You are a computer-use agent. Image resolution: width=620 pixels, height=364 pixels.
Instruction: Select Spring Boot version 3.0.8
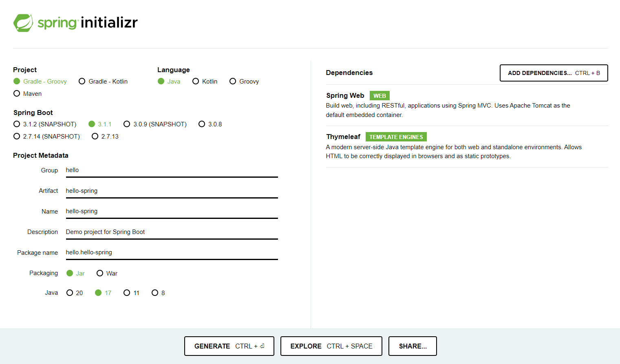pos(210,124)
